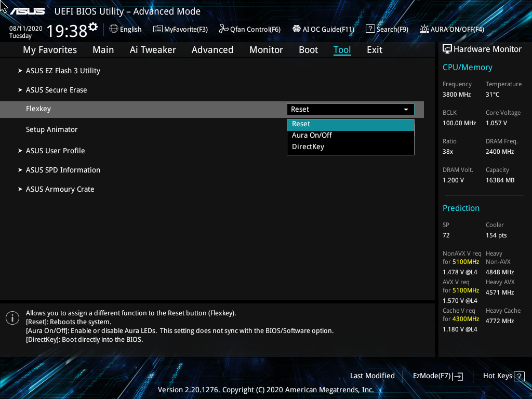Click the 1.478 V @L4 value
Viewport: 532px width, 399px height.
pos(460,272)
